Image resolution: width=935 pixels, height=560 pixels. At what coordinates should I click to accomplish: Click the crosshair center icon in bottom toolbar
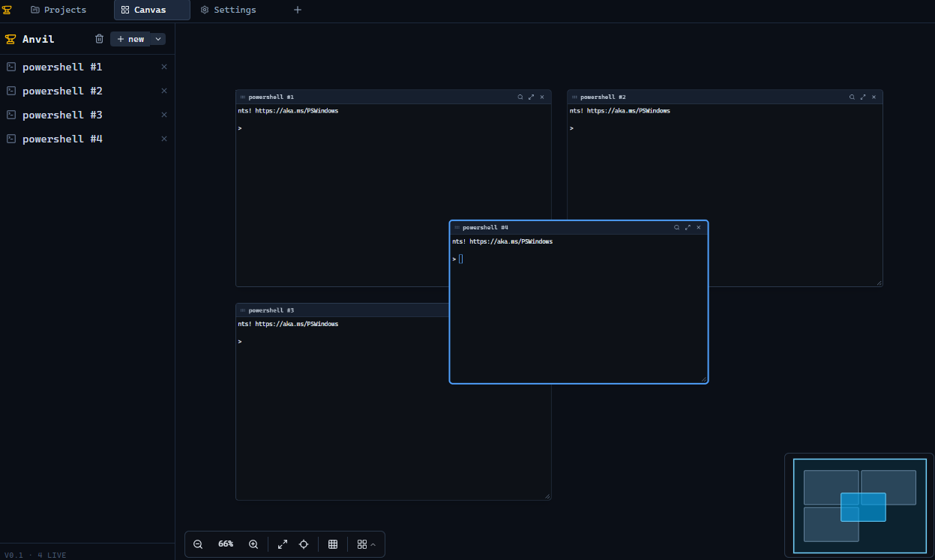point(304,544)
